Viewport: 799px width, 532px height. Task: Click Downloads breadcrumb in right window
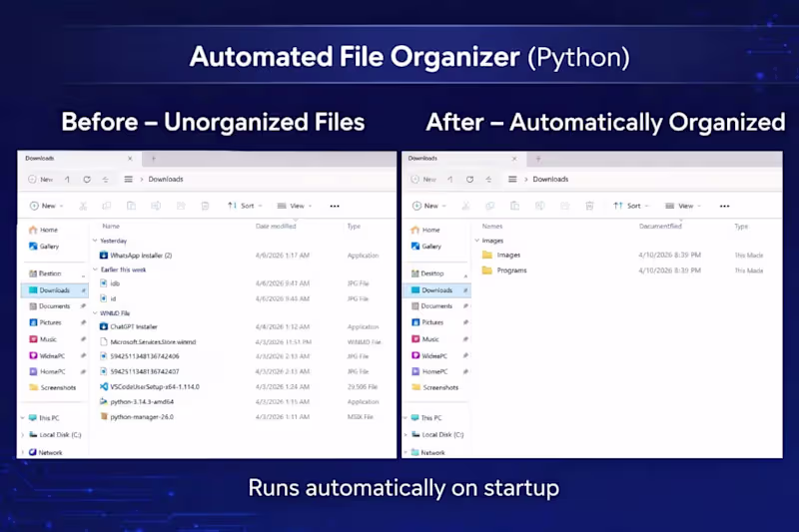(x=550, y=180)
